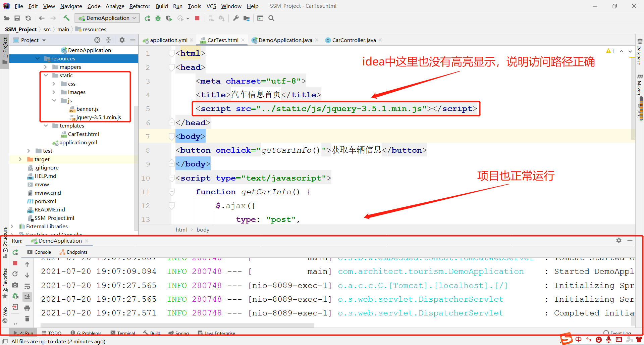The width and height of the screenshot is (644, 345).
Task: Open Project panel gear options
Action: click(x=122, y=40)
